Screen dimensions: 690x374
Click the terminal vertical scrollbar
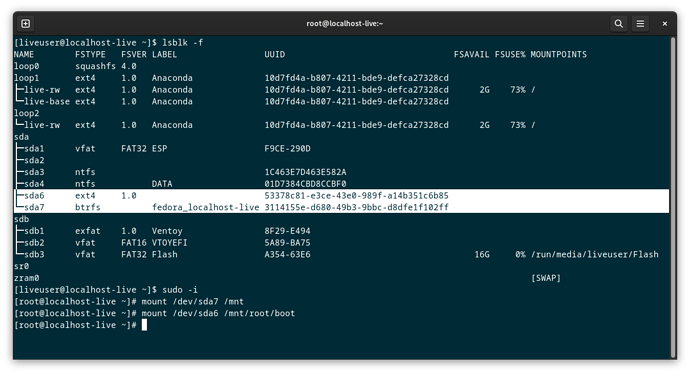pos(673,197)
